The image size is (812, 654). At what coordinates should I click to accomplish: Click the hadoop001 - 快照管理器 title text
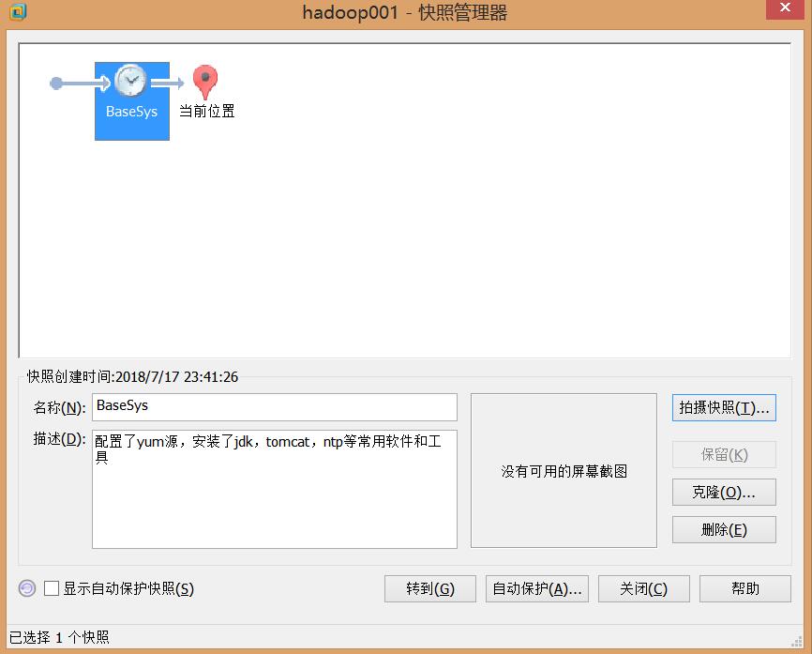405,12
